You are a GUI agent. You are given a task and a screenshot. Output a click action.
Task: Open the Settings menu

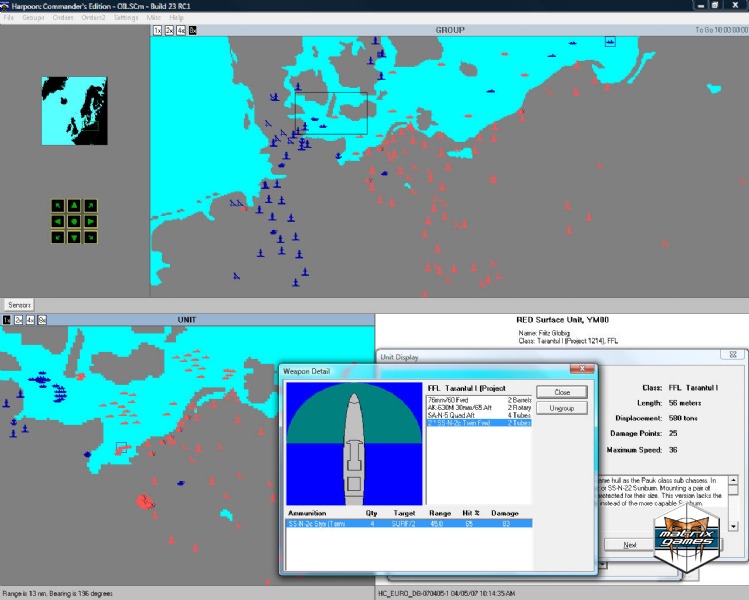126,18
